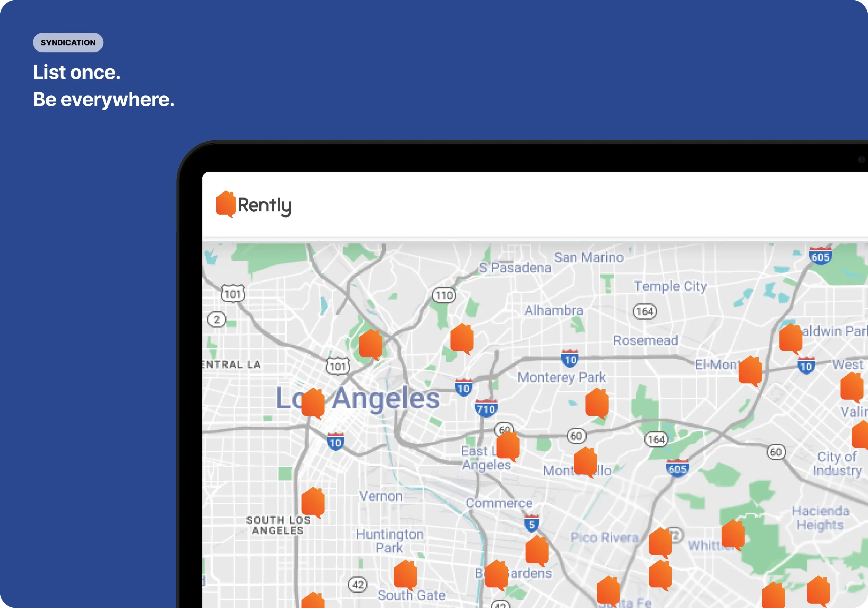Select the map pin covering Los Angeles label
This screenshot has width=868, height=608.
click(313, 403)
